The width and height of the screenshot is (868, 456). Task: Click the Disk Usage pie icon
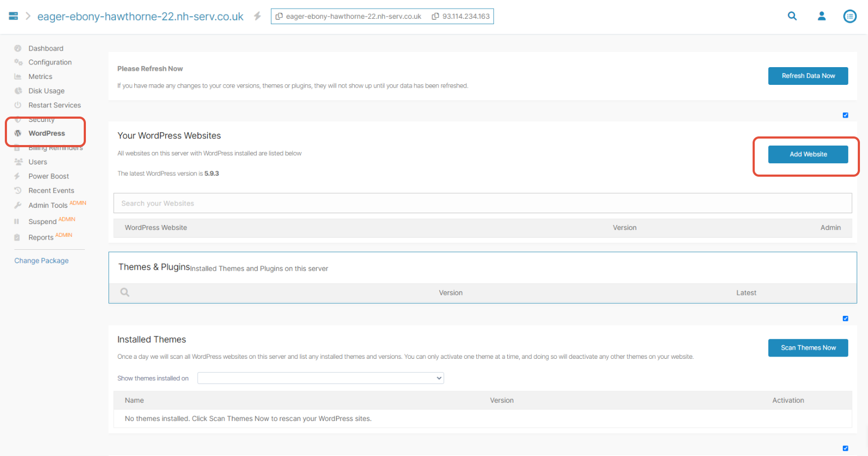point(18,91)
